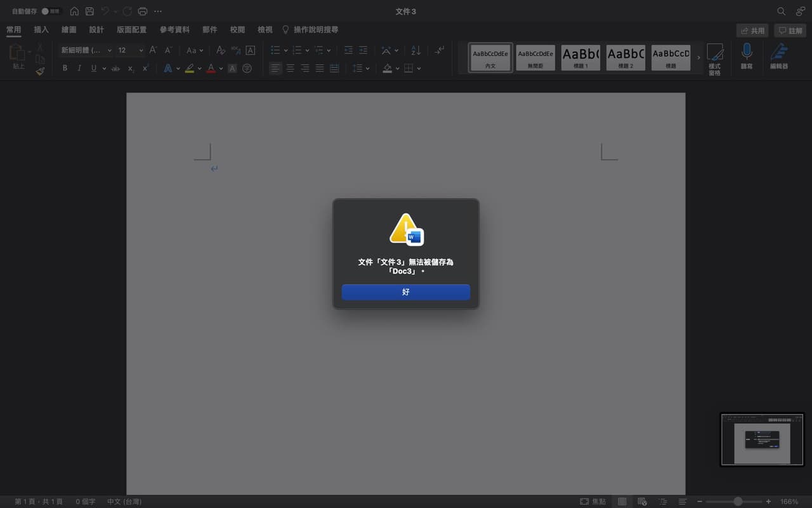Click the 共用 share button
The image size is (812, 508).
752,30
